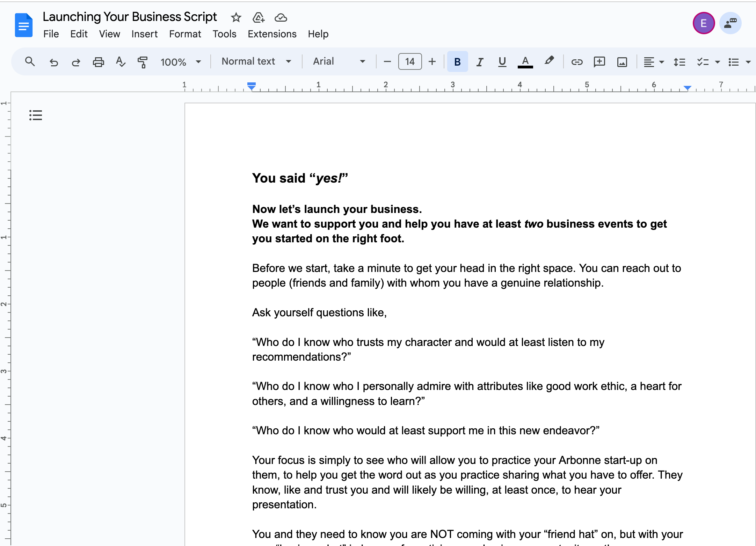Click the search menus magnifier icon

pyautogui.click(x=30, y=62)
